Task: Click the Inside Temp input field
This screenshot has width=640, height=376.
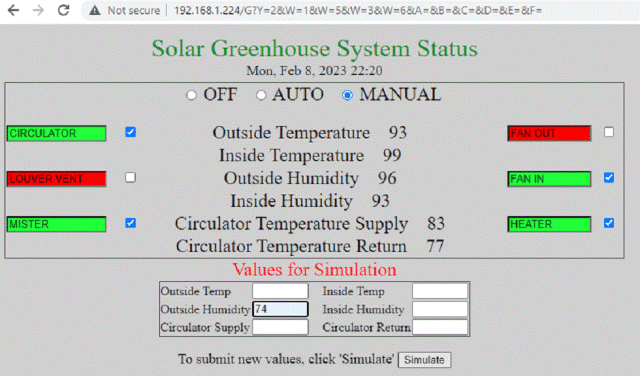Action: click(440, 291)
